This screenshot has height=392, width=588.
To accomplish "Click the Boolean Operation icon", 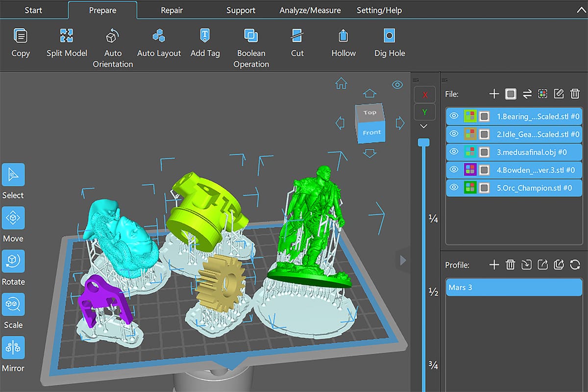I will tap(251, 37).
